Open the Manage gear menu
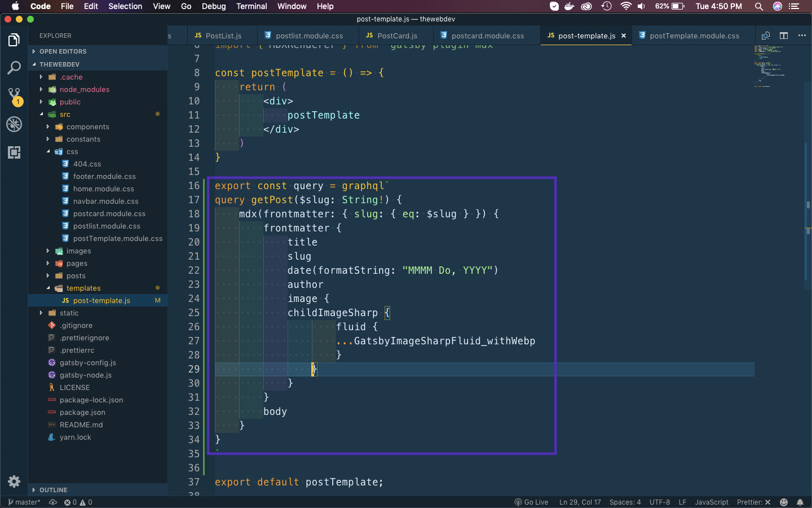The width and height of the screenshot is (812, 508). pos(14,481)
